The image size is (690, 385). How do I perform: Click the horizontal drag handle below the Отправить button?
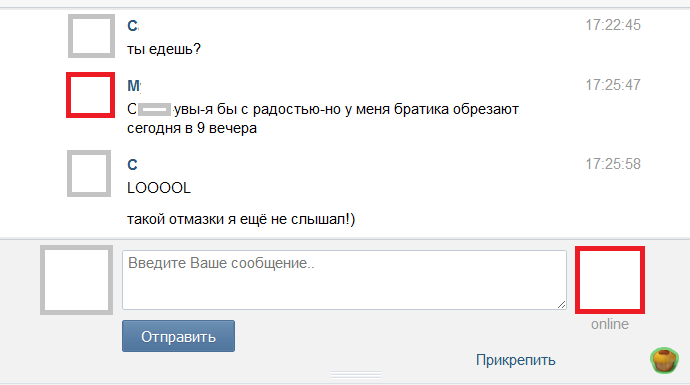356,374
